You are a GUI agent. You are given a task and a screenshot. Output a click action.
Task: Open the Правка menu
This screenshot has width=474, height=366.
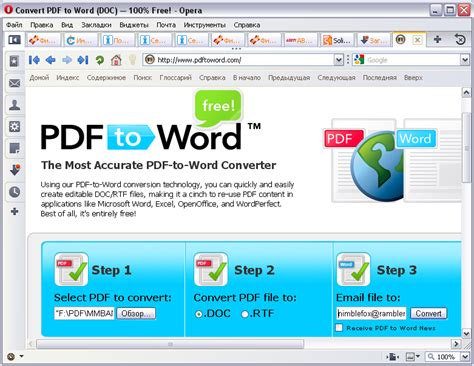click(x=42, y=25)
